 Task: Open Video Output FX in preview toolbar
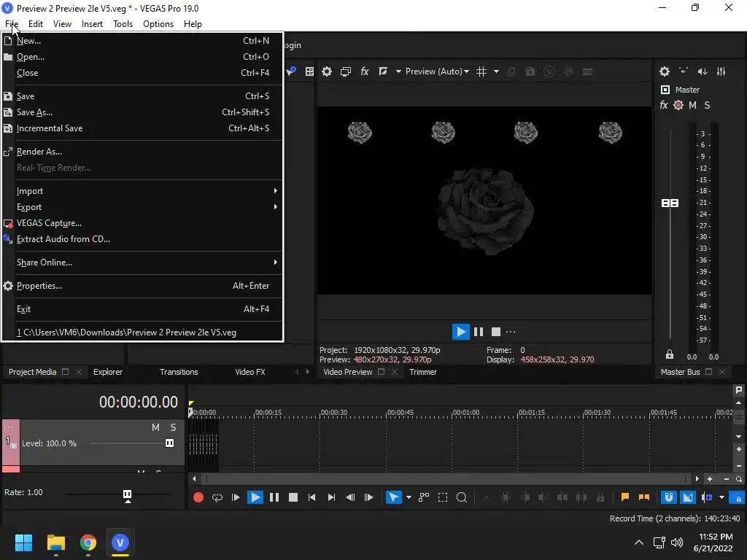point(365,71)
